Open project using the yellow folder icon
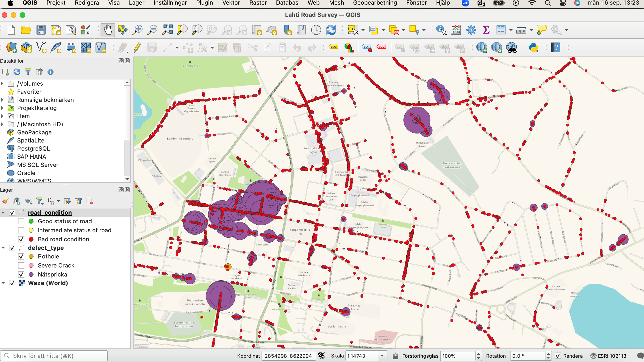Image resolution: width=644 pixels, height=362 pixels. click(26, 30)
